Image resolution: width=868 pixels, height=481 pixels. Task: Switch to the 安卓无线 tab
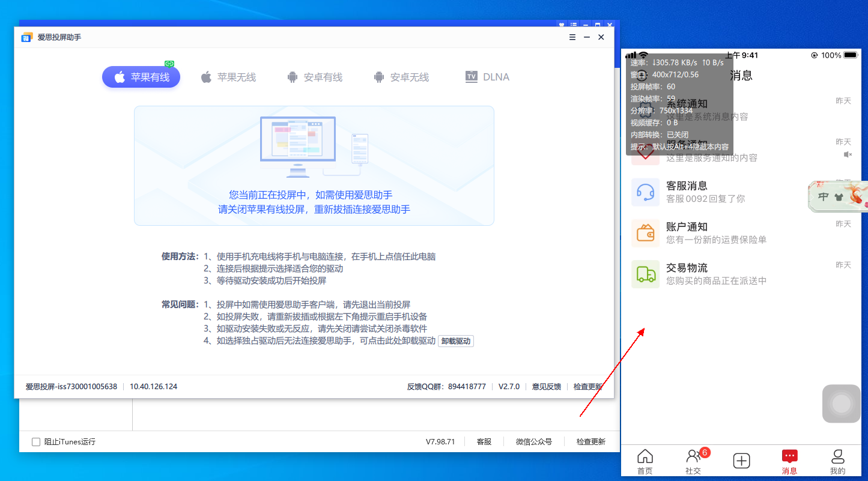pyautogui.click(x=401, y=77)
